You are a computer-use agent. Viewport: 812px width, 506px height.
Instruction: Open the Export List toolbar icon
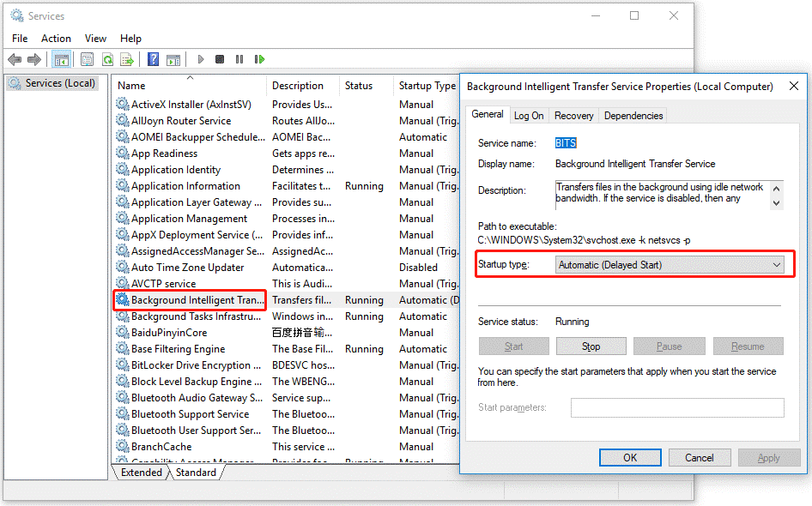tap(127, 58)
